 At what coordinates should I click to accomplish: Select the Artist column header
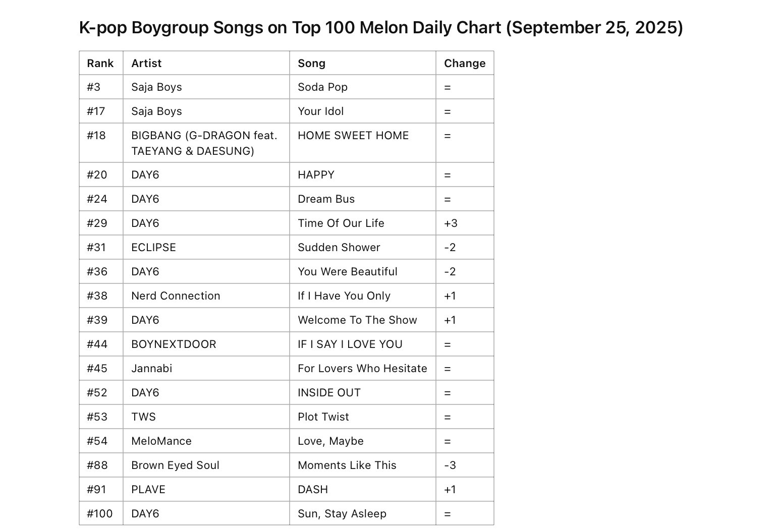point(206,63)
